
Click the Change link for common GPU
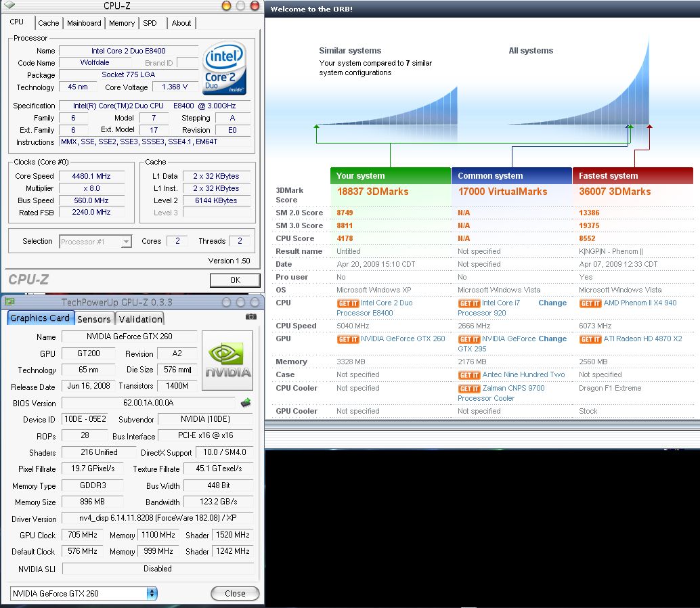(x=552, y=339)
